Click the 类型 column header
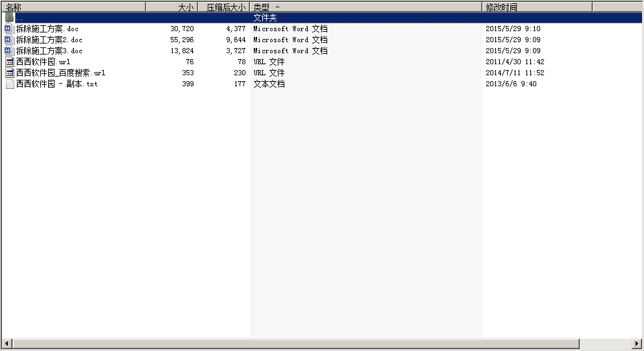 (365, 7)
